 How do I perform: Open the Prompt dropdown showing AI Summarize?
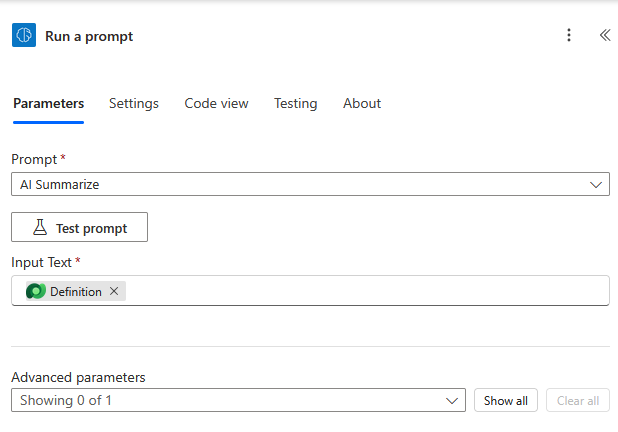click(x=310, y=184)
